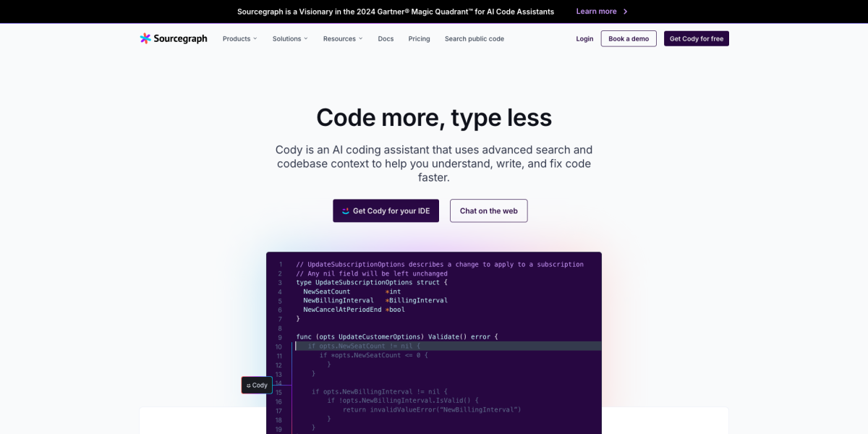Open Chat on the web
868x434 pixels.
click(x=488, y=211)
